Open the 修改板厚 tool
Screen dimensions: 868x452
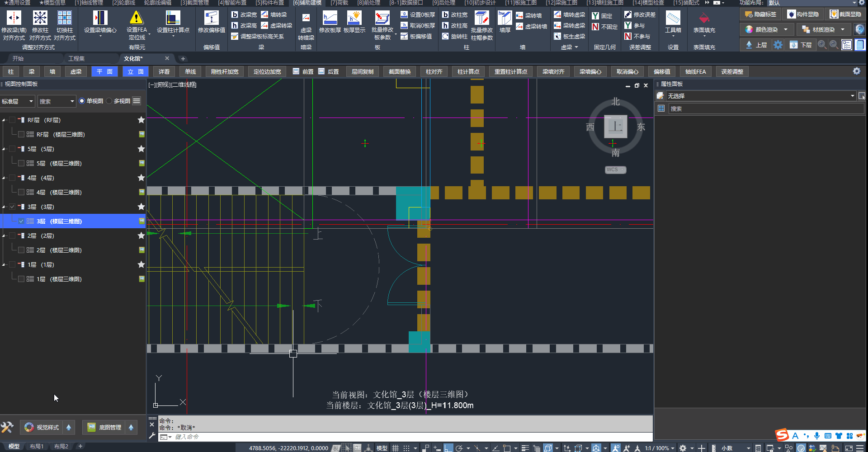point(330,18)
